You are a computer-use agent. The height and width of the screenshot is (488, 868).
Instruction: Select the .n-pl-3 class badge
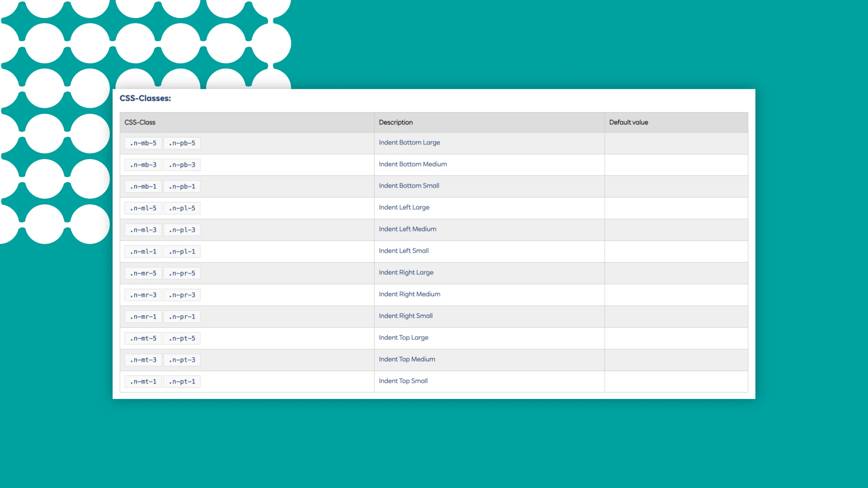[x=182, y=230]
